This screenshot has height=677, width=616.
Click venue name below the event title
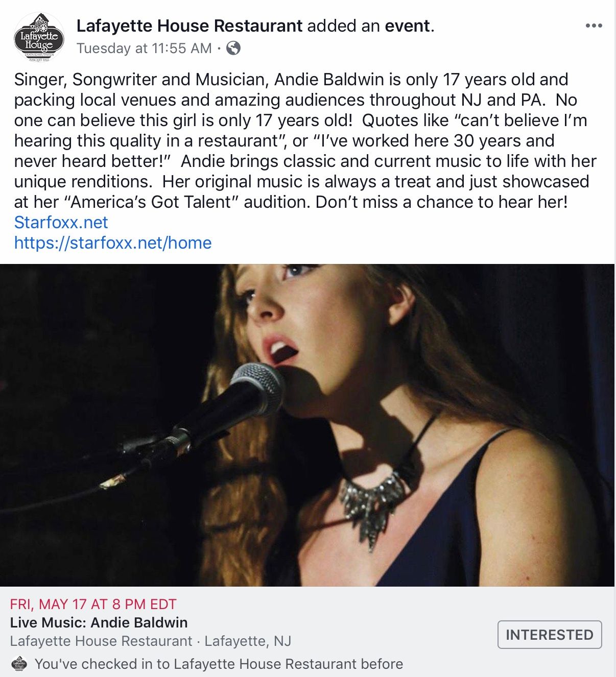point(101,641)
